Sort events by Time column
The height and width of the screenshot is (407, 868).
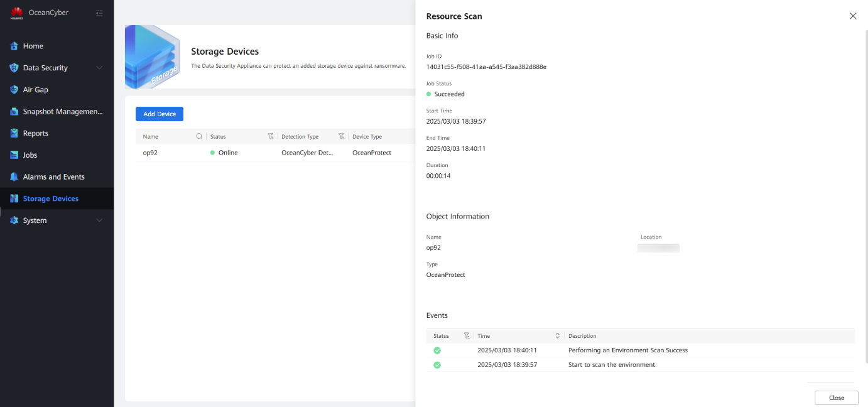click(x=557, y=336)
